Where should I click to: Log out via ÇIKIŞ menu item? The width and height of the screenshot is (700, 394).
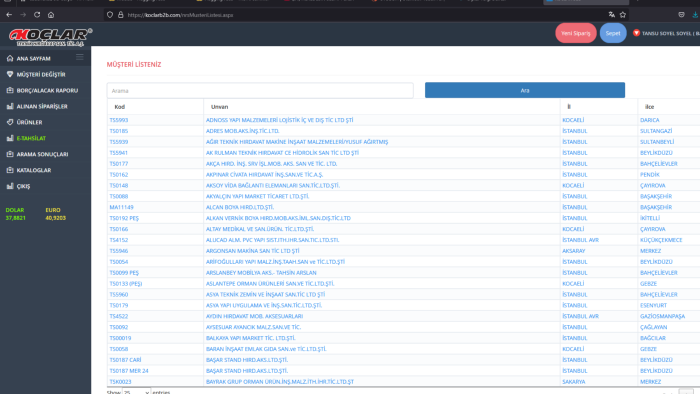(x=23, y=187)
